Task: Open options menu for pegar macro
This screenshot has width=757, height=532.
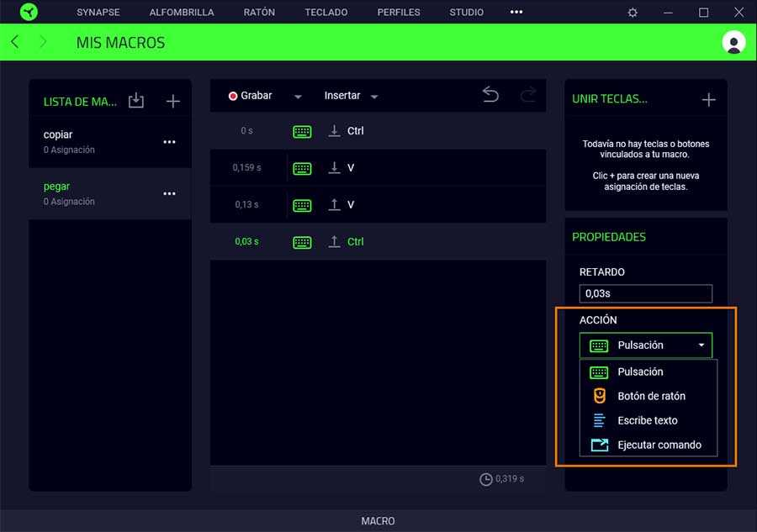Action: click(169, 193)
